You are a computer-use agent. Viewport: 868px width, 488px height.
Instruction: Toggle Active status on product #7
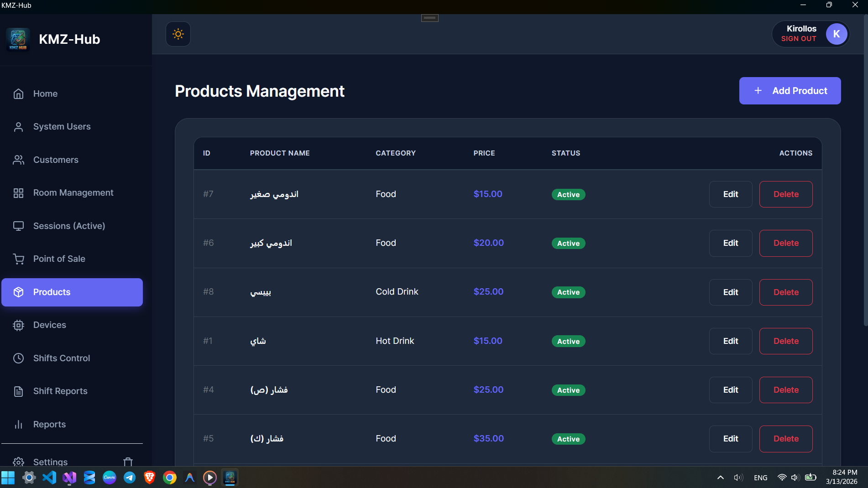[568, 194]
